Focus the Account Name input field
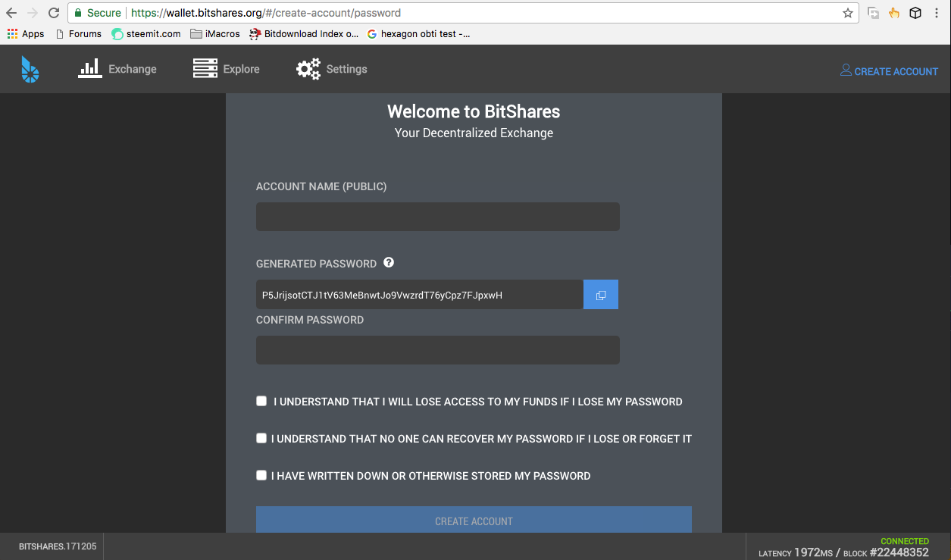Viewport: 951px width, 560px height. 438,217
